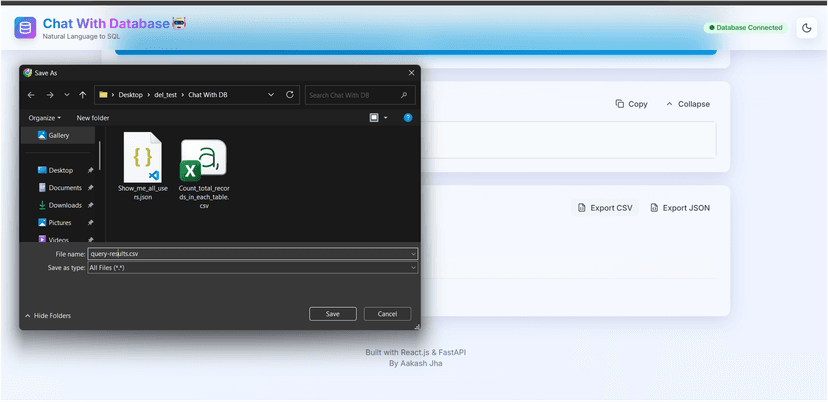Export results as CSV

pyautogui.click(x=605, y=208)
